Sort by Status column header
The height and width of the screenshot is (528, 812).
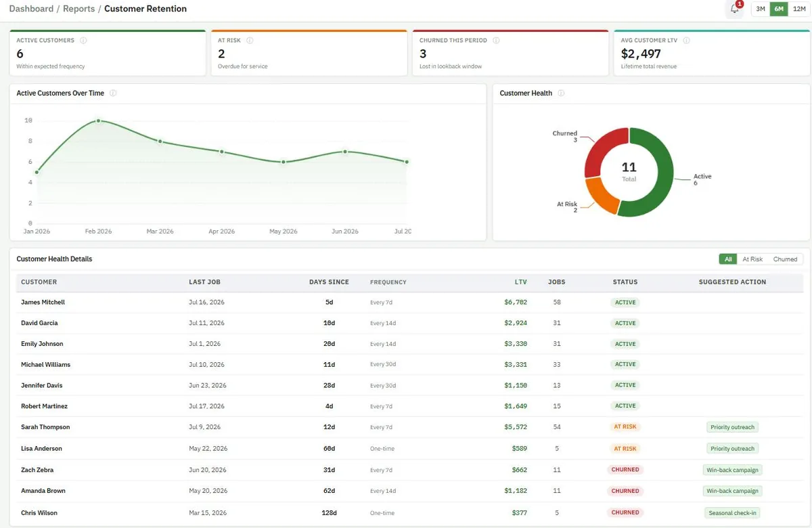pyautogui.click(x=625, y=282)
